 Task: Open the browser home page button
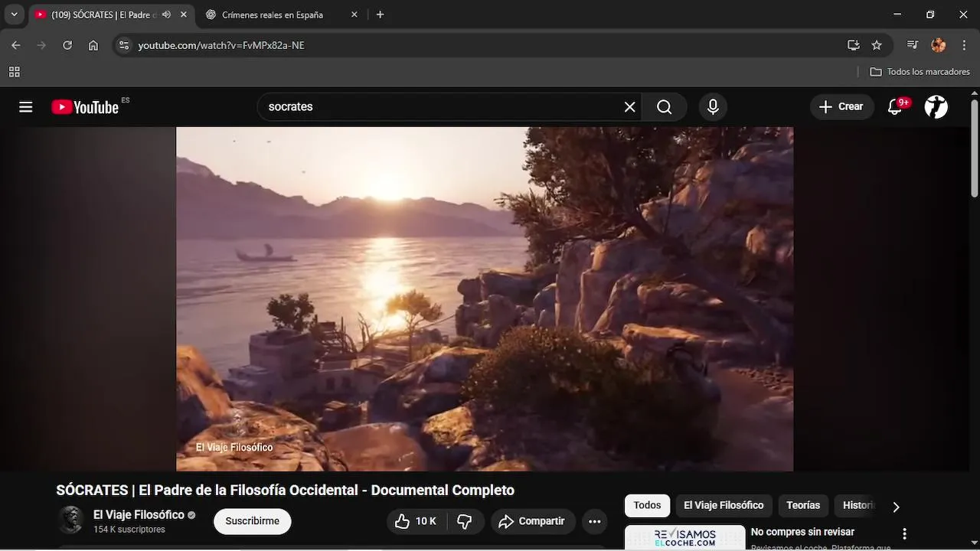(x=93, y=45)
